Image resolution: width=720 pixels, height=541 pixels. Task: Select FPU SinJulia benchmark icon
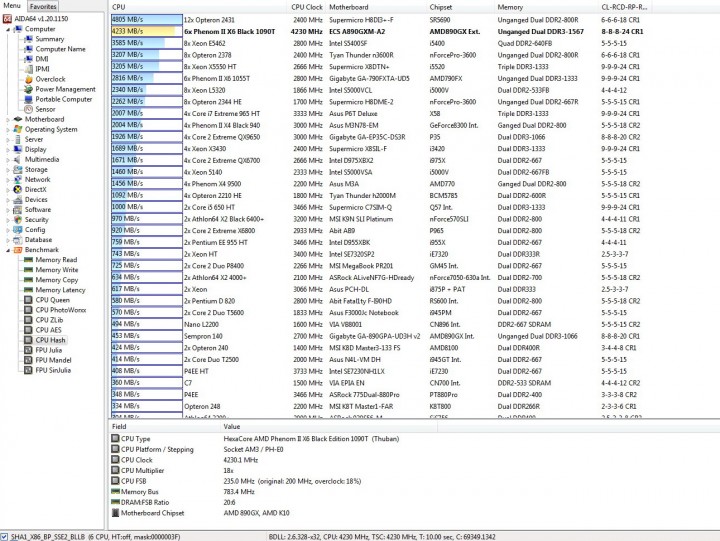(x=28, y=370)
